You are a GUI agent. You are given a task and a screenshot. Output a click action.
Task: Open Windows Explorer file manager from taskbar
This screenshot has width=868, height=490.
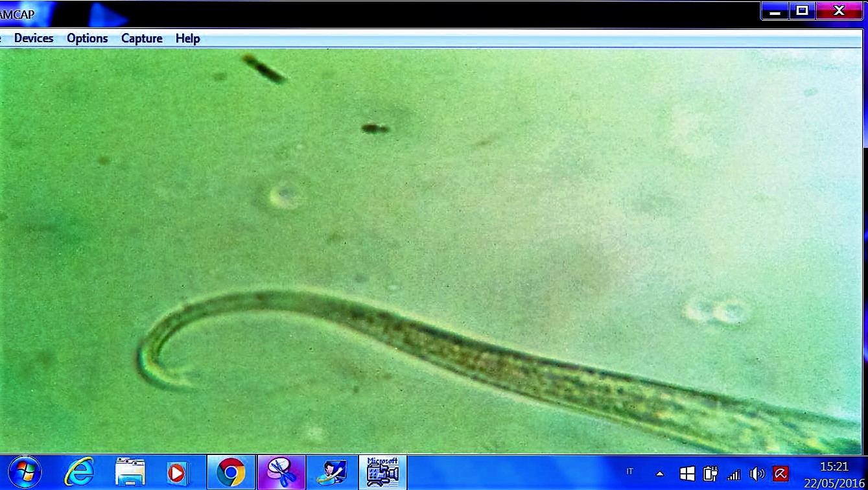point(130,472)
